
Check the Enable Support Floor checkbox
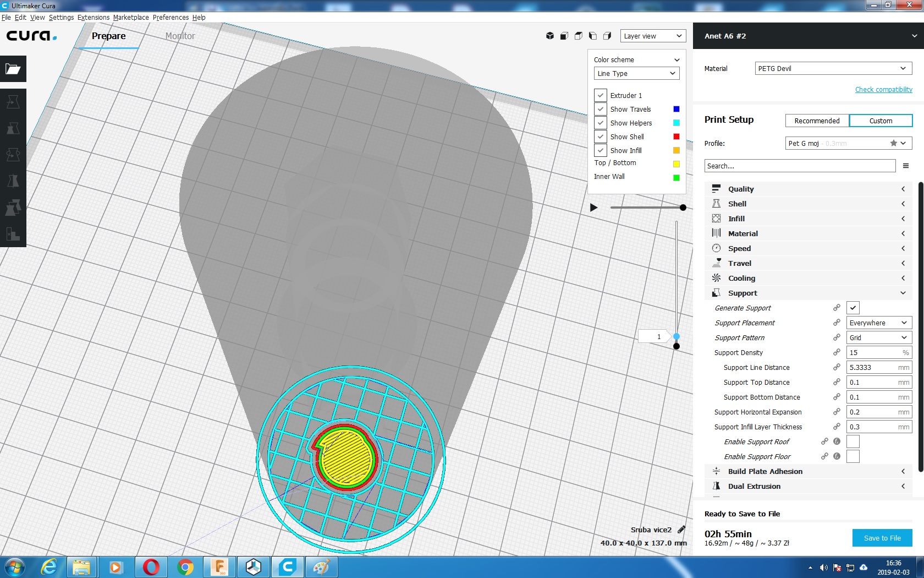(x=853, y=456)
